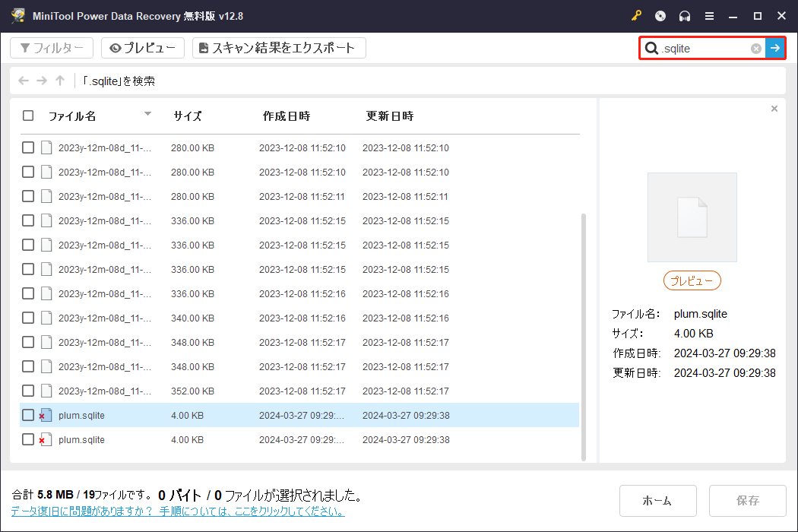This screenshot has width=798, height=532.
Task: Open support via the headset icon
Action: 684,15
